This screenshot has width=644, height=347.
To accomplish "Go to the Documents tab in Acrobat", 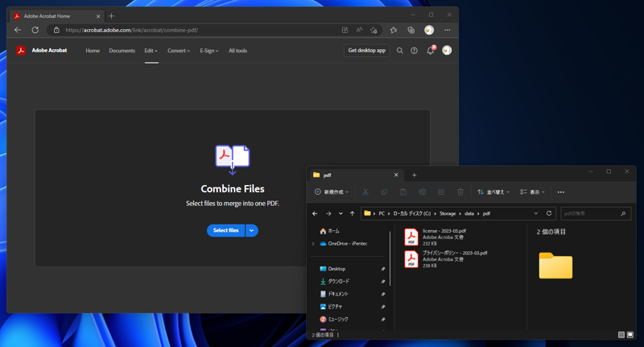I will (x=122, y=51).
